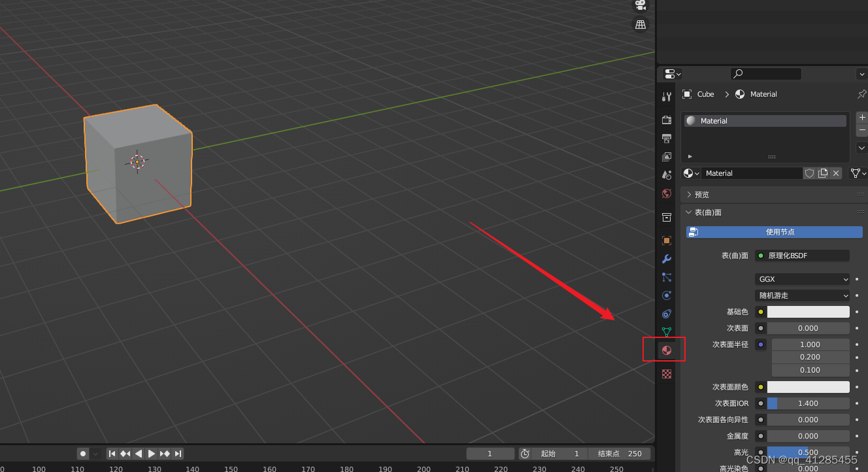Screen dimensions: 868x472
Task: Click 次表面半径 blue socket dot
Action: pyautogui.click(x=761, y=345)
